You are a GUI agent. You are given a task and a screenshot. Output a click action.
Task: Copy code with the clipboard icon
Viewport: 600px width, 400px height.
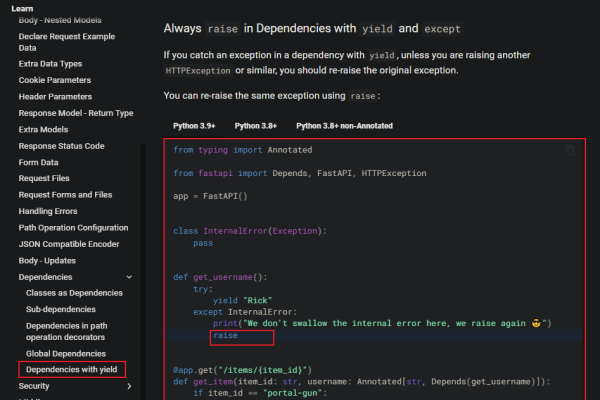click(570, 150)
